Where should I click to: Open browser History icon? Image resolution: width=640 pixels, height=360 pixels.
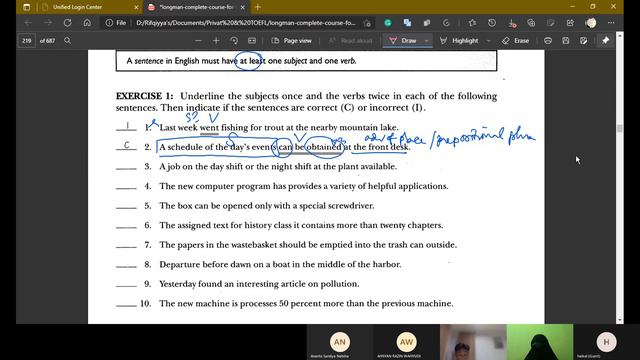492,23
